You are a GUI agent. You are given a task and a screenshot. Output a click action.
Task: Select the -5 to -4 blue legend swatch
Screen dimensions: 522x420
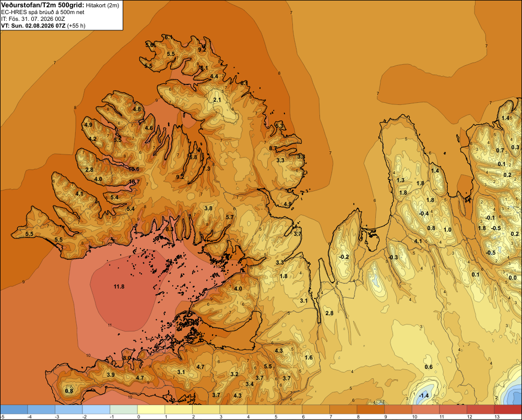[14, 410]
